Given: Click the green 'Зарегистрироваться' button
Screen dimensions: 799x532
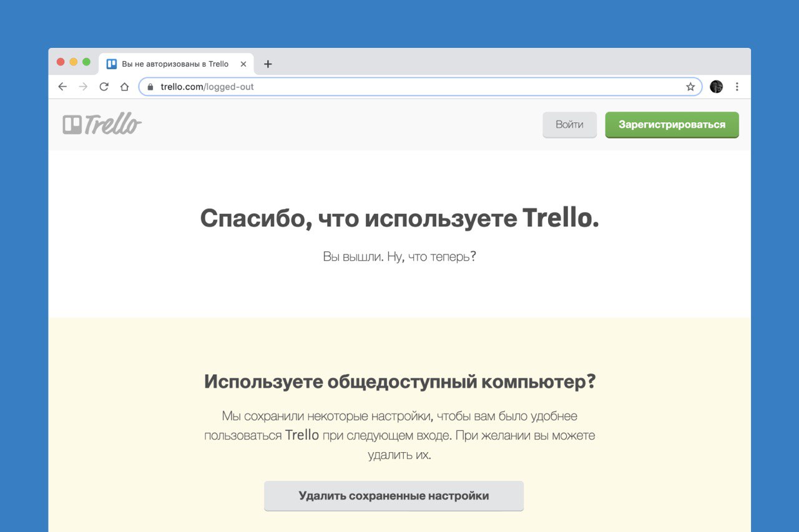Looking at the screenshot, I should click(672, 125).
